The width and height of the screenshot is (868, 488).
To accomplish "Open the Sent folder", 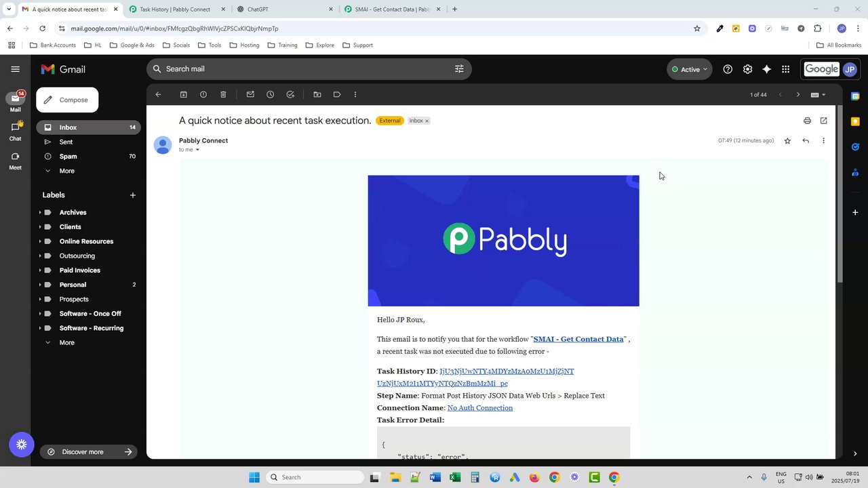I will [x=88, y=142].
